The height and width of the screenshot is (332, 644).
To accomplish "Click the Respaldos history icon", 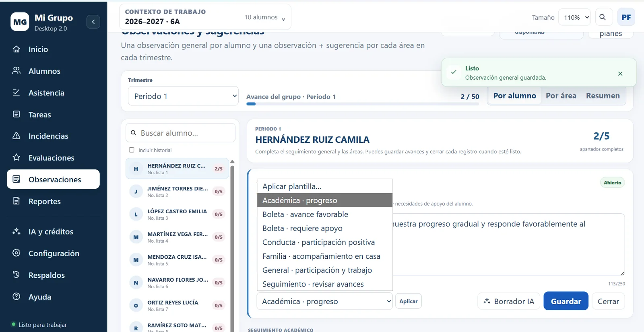I will [x=17, y=275].
